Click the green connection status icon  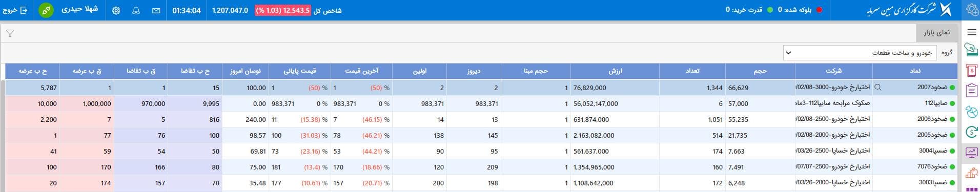pos(46,10)
